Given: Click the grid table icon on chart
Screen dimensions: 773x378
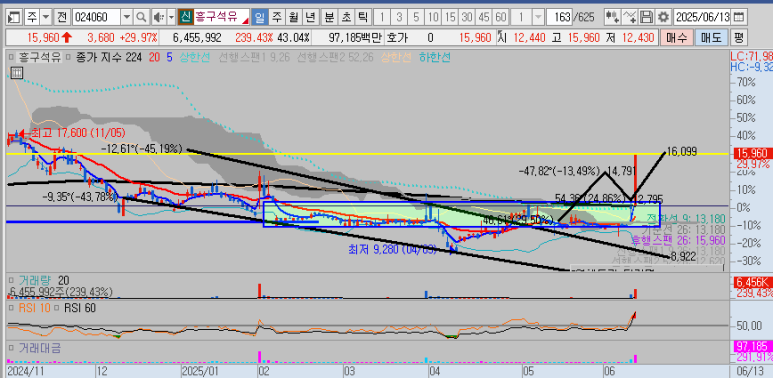Looking at the screenshot, I should [16, 73].
